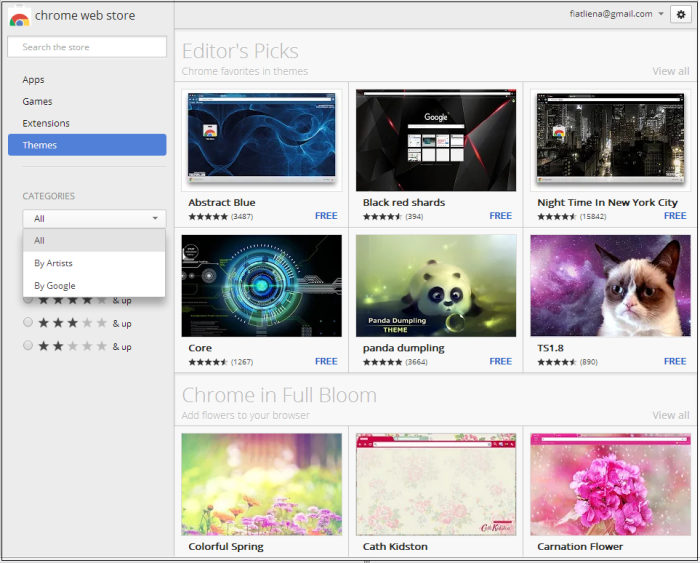Click the Chrome Web Store logo icon
The width and height of the screenshot is (700, 563).
(x=20, y=18)
